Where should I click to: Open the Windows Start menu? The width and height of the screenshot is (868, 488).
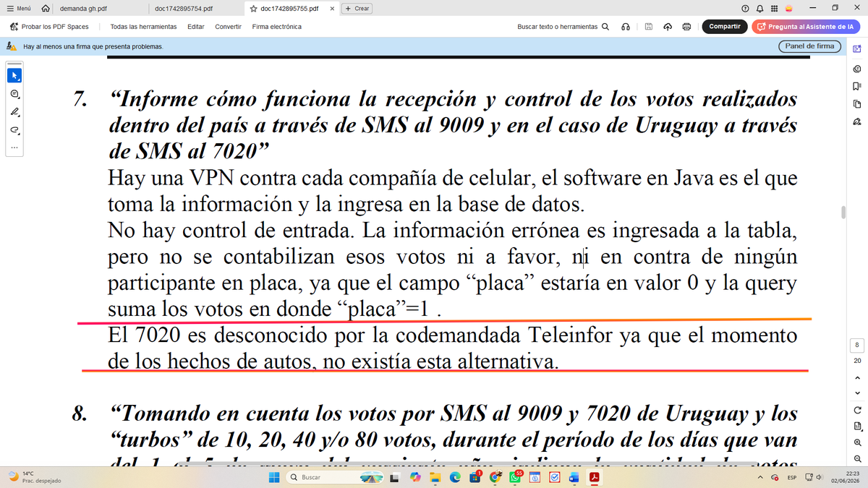(274, 477)
